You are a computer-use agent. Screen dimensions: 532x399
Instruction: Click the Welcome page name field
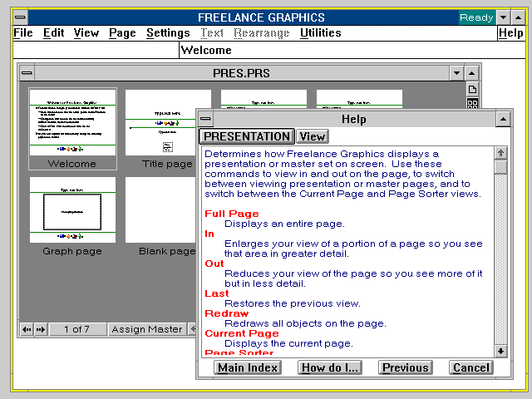(352, 50)
